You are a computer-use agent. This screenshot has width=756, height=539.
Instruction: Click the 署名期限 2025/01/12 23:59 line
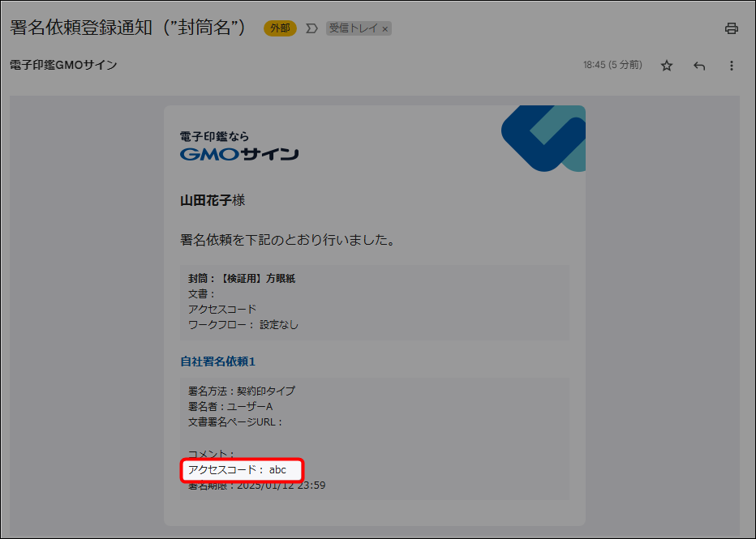point(256,486)
